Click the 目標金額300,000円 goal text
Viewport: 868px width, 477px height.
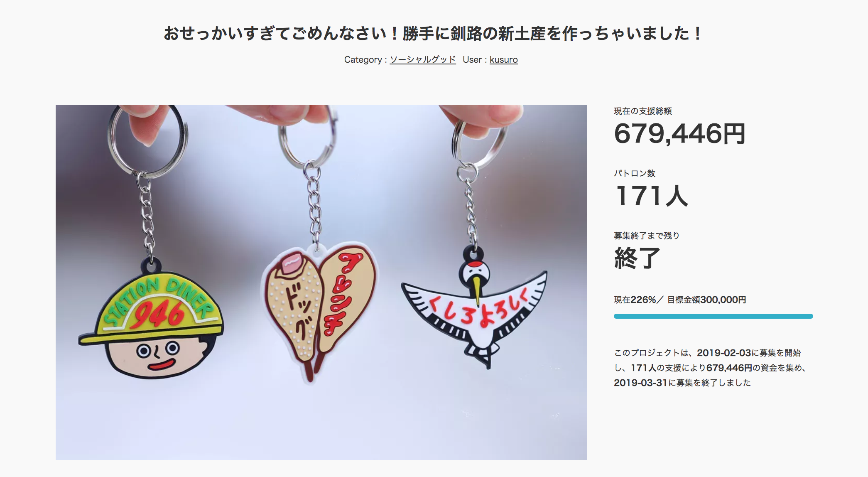click(x=706, y=300)
